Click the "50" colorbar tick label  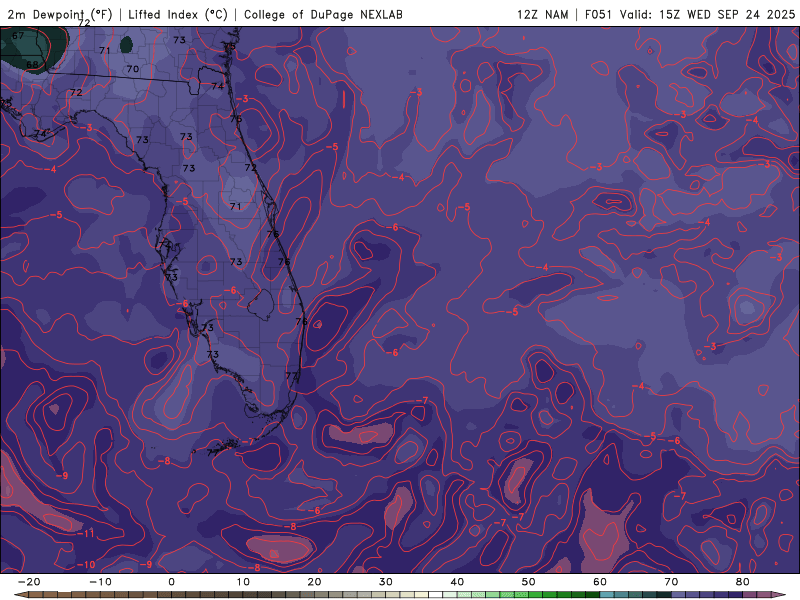[x=529, y=582]
